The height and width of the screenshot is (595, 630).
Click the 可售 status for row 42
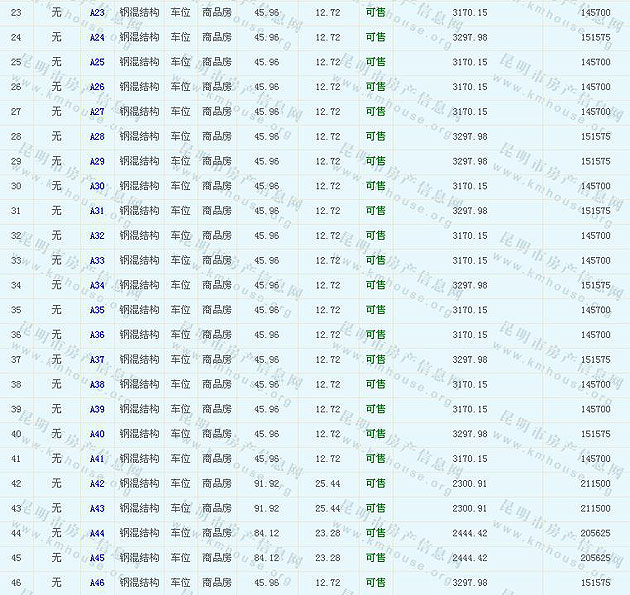[375, 484]
